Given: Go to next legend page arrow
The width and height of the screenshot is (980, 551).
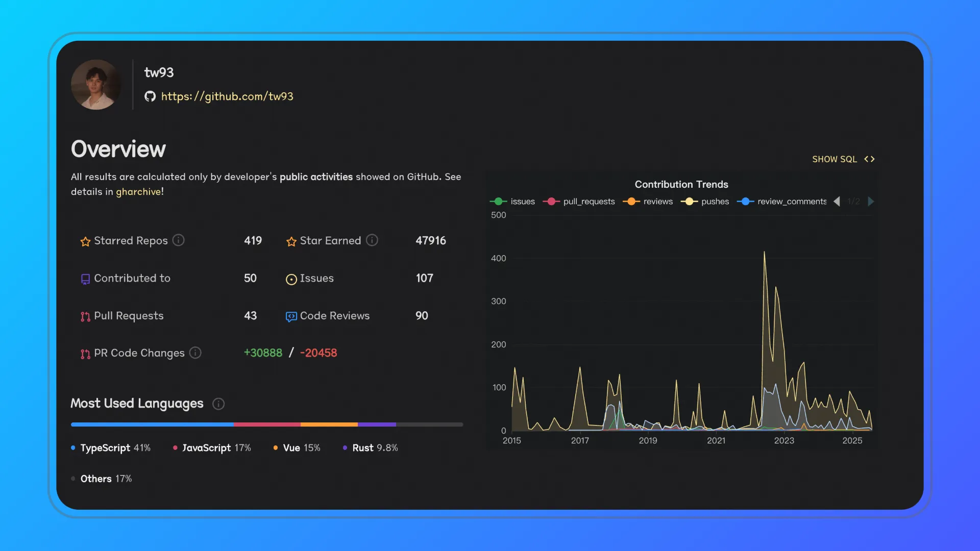Looking at the screenshot, I should point(871,202).
